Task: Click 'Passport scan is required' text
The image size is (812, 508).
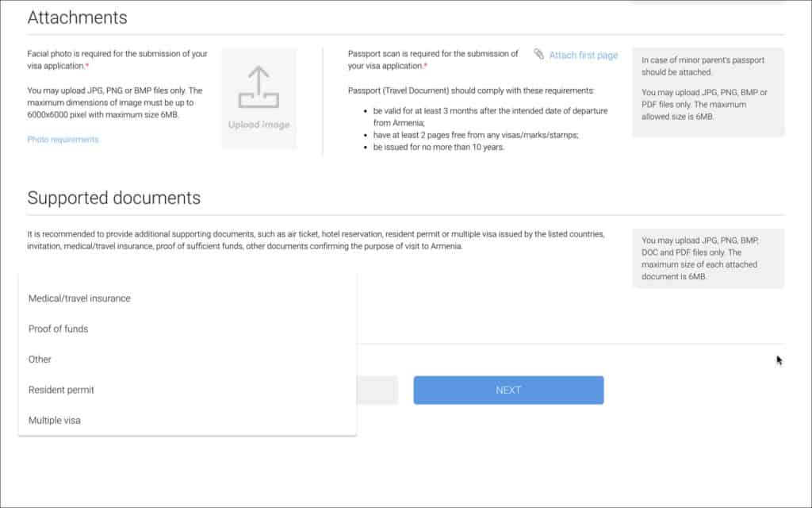Action: 433,60
